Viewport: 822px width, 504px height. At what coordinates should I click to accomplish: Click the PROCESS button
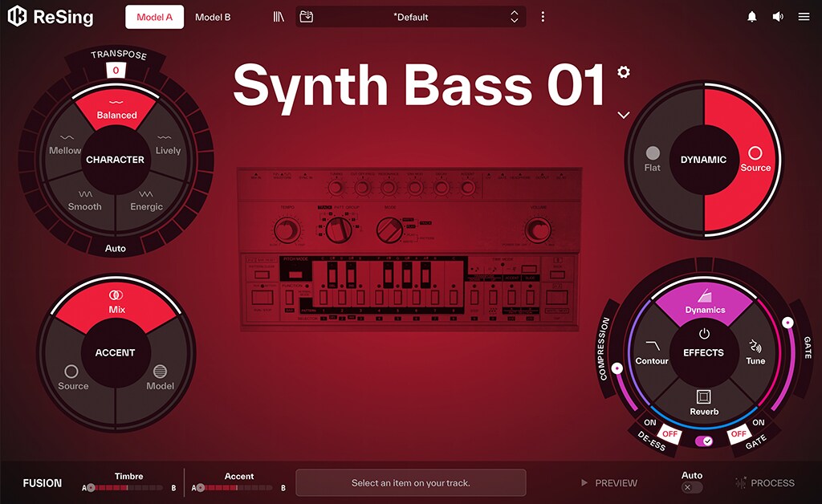pos(765,483)
